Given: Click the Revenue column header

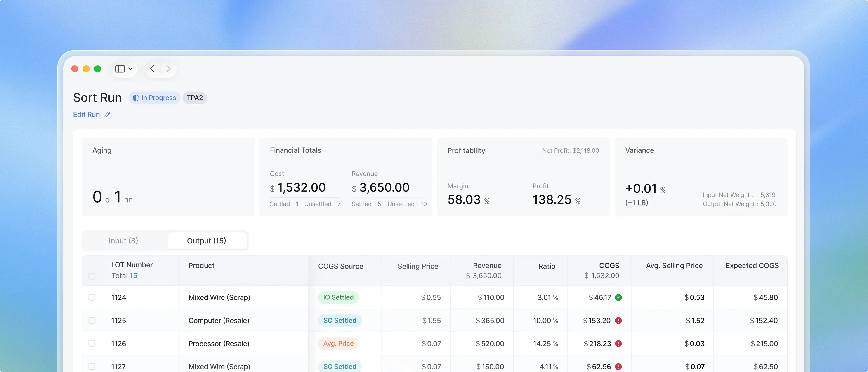Looking at the screenshot, I should [x=487, y=266].
